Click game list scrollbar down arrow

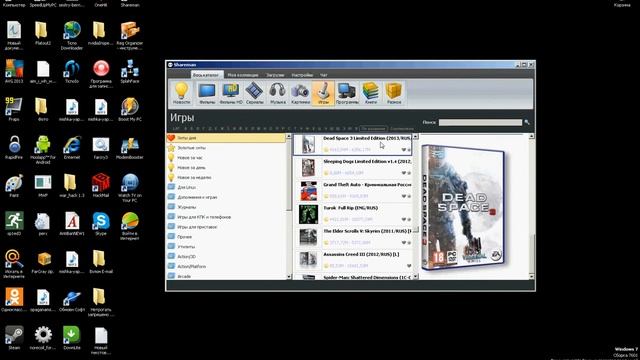[x=416, y=277]
